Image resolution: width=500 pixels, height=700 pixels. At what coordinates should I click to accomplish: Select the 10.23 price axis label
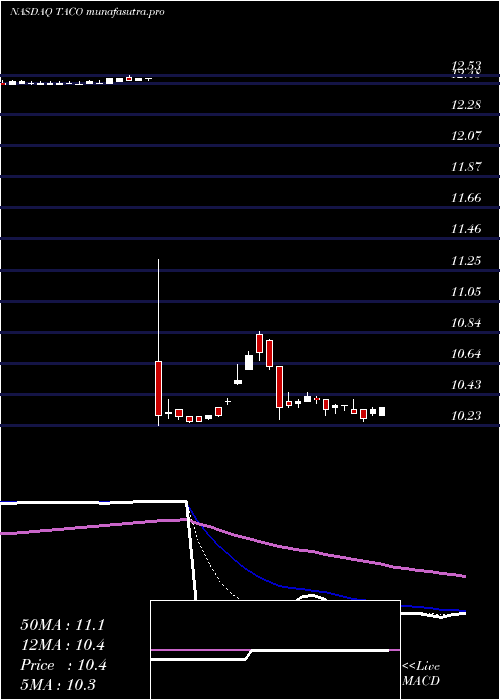tap(466, 416)
